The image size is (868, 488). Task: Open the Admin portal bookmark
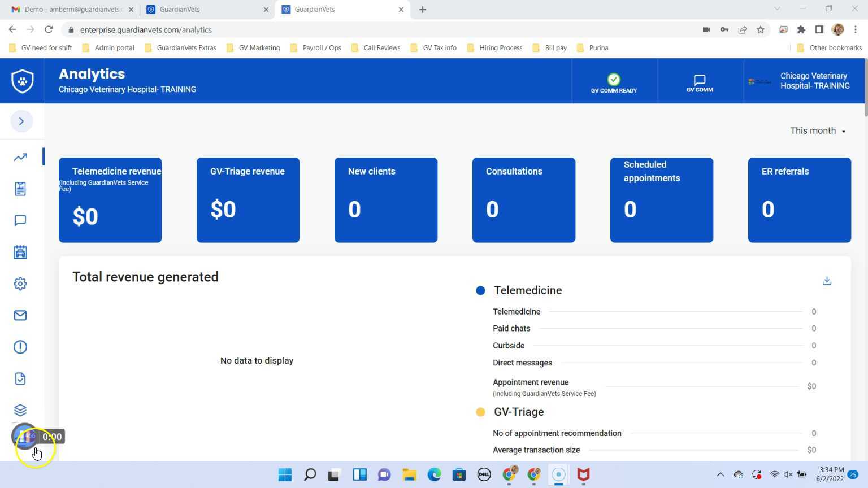click(x=114, y=47)
